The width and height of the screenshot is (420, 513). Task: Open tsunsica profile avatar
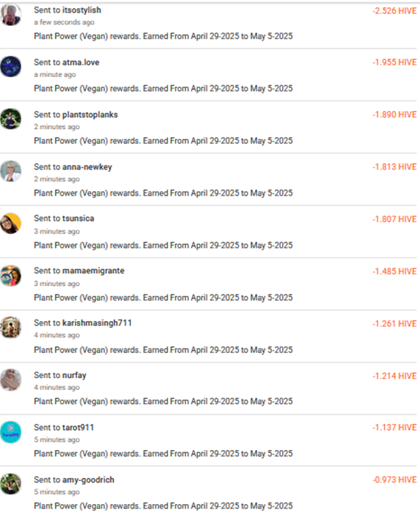click(x=11, y=223)
